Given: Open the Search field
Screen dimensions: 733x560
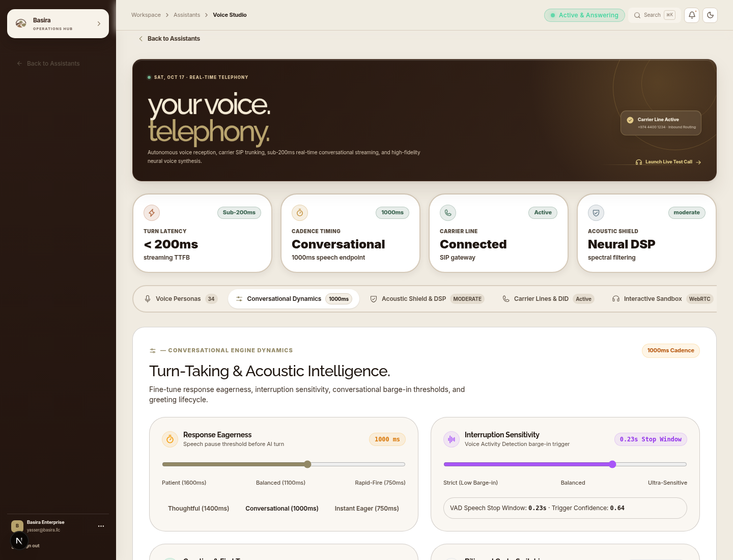Looking at the screenshot, I should tap(655, 15).
